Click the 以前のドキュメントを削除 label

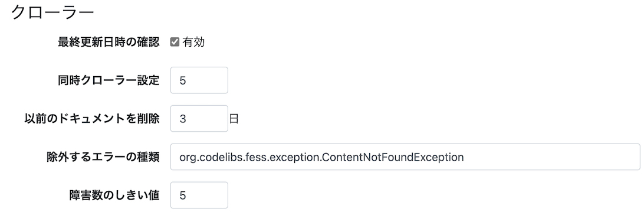[x=92, y=118]
